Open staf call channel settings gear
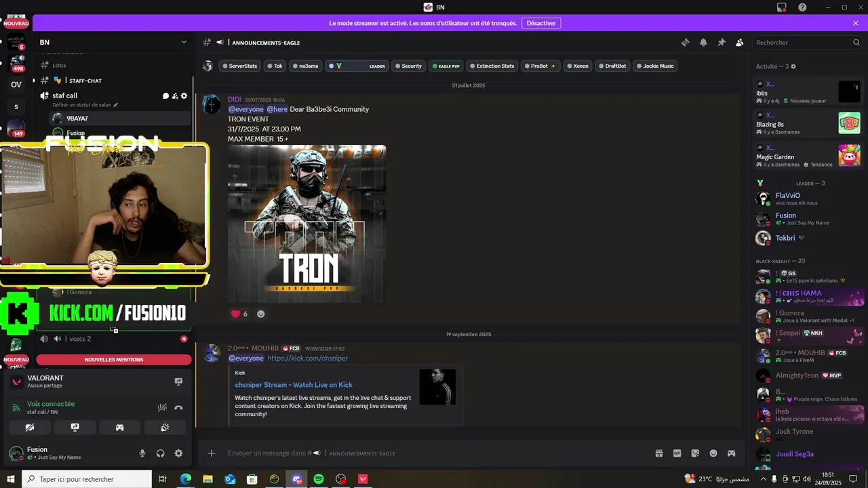868x488 pixels. point(184,96)
